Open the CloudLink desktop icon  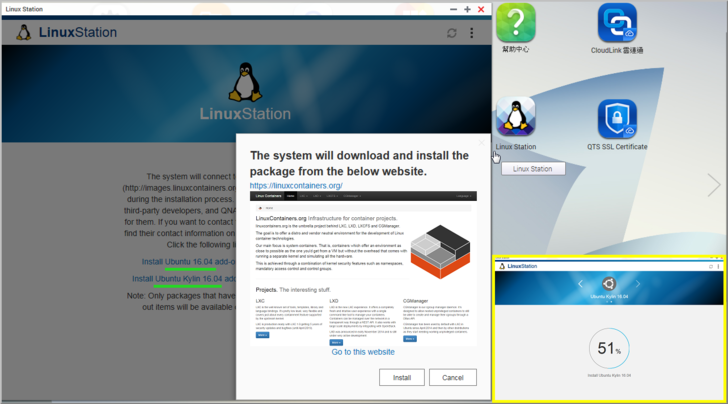tap(617, 23)
